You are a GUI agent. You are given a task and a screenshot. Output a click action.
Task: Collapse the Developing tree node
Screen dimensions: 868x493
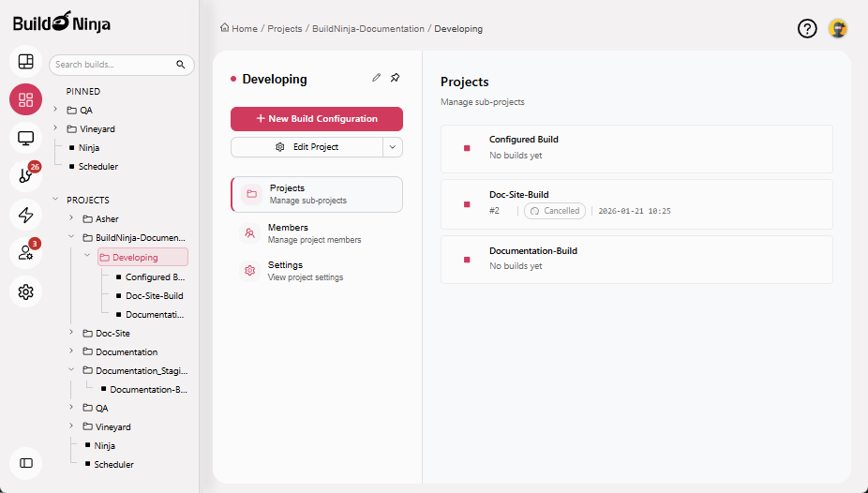coord(87,256)
